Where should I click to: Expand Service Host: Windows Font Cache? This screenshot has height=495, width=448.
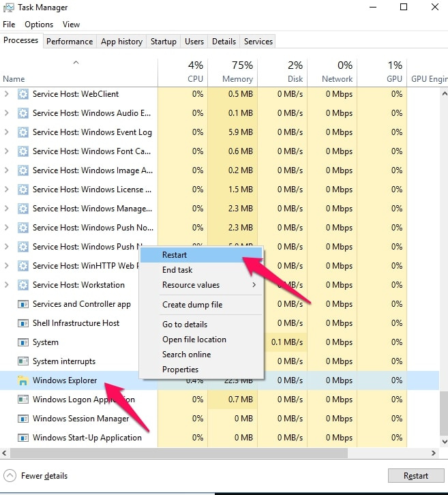click(7, 151)
